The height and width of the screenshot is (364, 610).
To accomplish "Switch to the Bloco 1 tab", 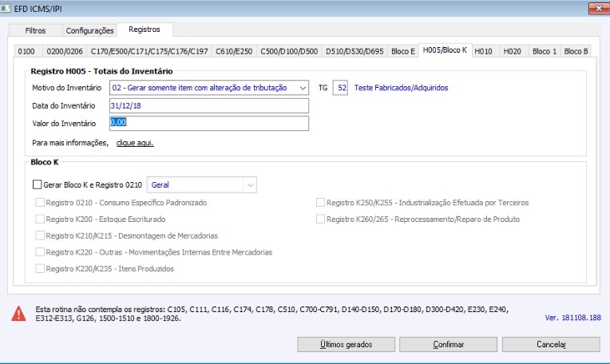I will tap(545, 51).
